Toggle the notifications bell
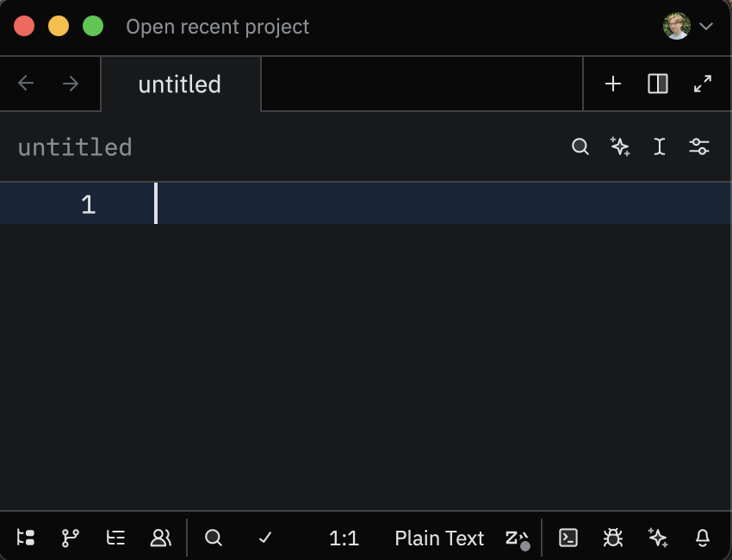This screenshot has height=560, width=732. (703, 538)
